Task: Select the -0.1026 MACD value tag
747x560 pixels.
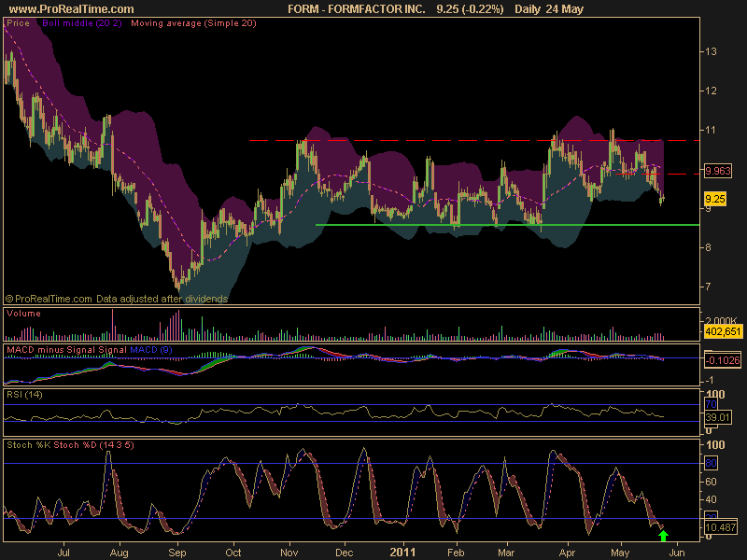Action: click(723, 360)
